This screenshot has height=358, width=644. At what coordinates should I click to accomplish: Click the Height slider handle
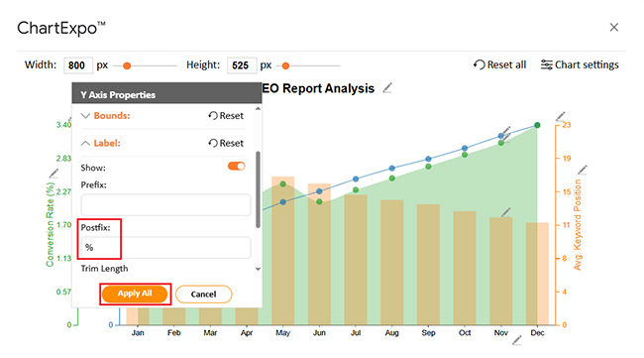(x=286, y=65)
